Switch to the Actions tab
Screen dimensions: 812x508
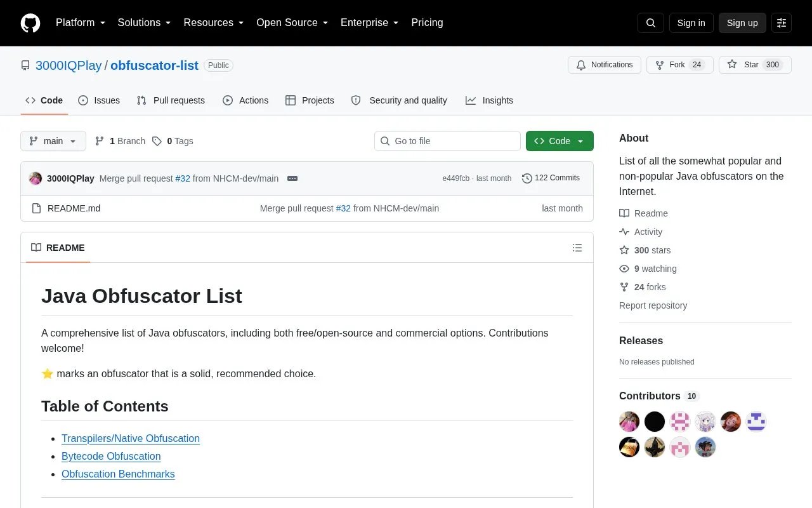tap(246, 100)
